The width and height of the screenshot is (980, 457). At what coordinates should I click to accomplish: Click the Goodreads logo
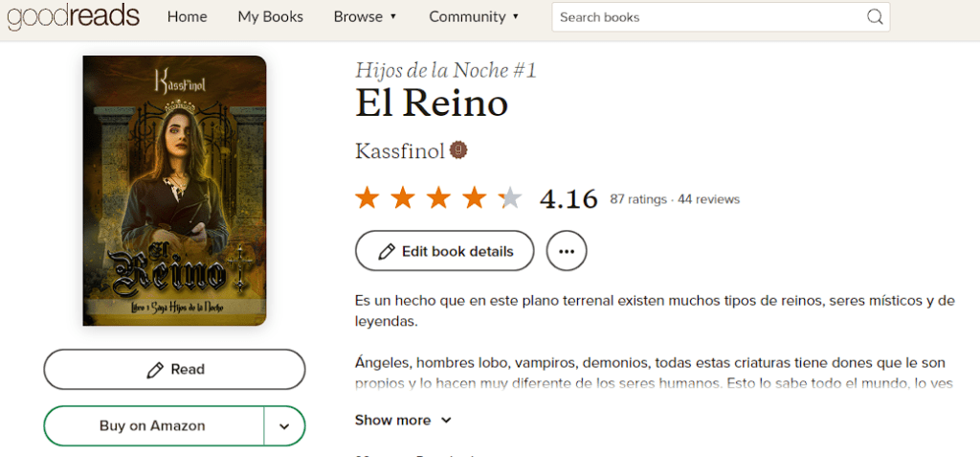tap(73, 17)
